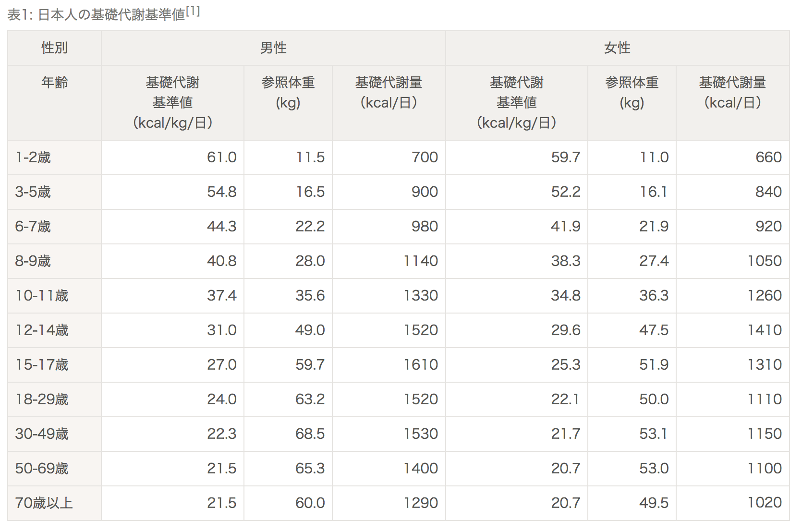Image resolution: width=802 pixels, height=532 pixels.
Task: Click the male 基礎代謝量 (kcal/日) column header
Action: tap(389, 92)
